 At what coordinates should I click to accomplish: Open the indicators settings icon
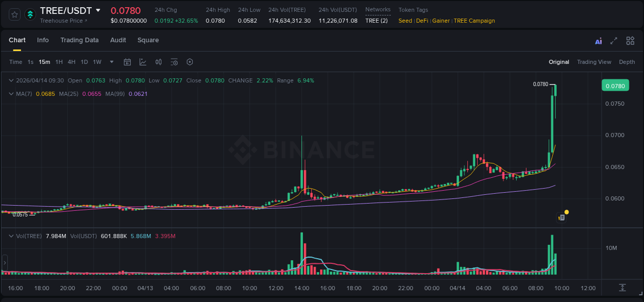click(174, 62)
